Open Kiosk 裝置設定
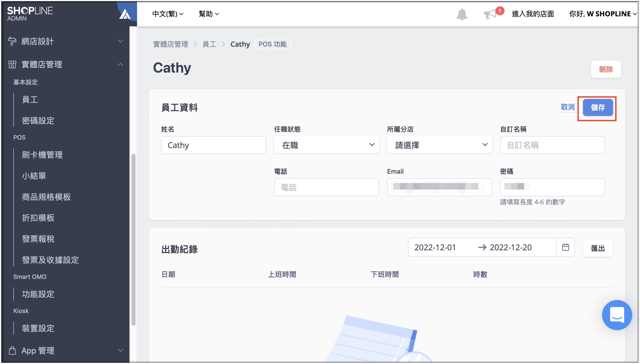Image resolution: width=640 pixels, height=364 pixels. [38, 328]
